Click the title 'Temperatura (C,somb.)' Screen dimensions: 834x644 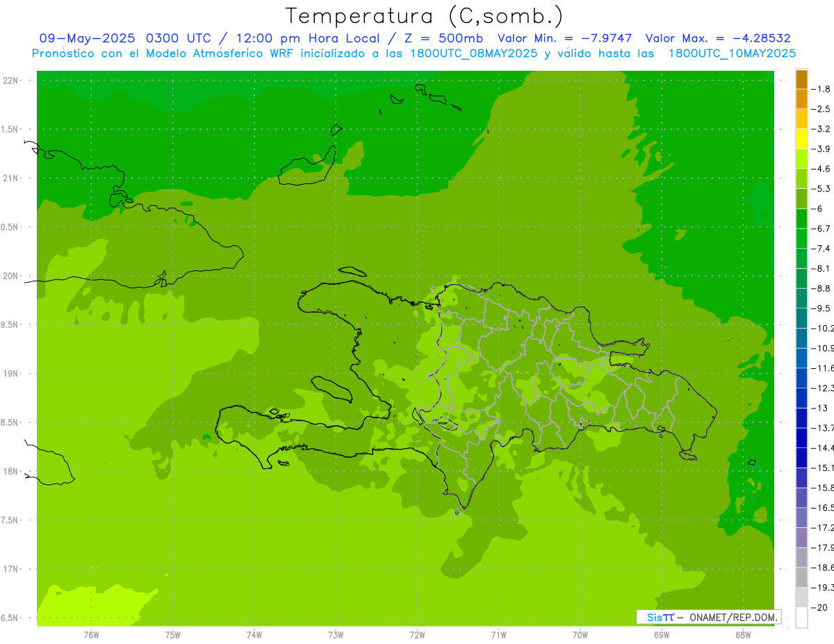tap(425, 17)
